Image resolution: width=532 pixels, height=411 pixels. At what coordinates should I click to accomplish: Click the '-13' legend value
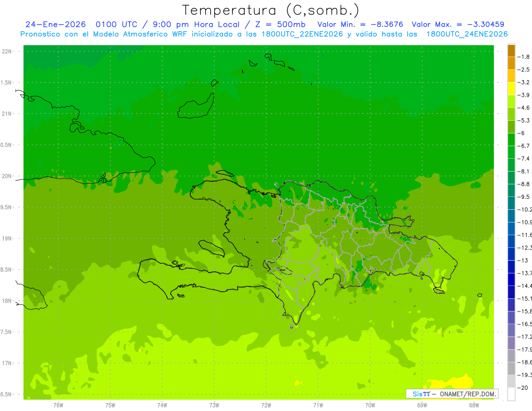coord(523,260)
